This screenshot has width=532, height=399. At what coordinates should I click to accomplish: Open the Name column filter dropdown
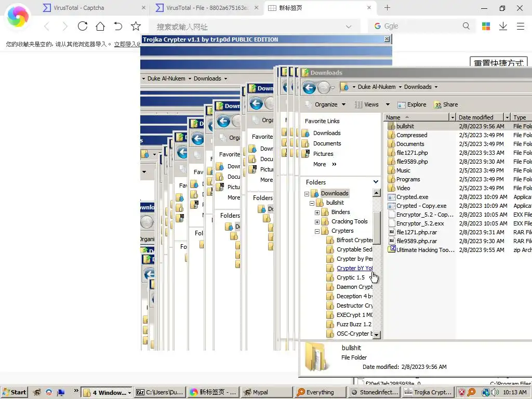[x=453, y=117]
